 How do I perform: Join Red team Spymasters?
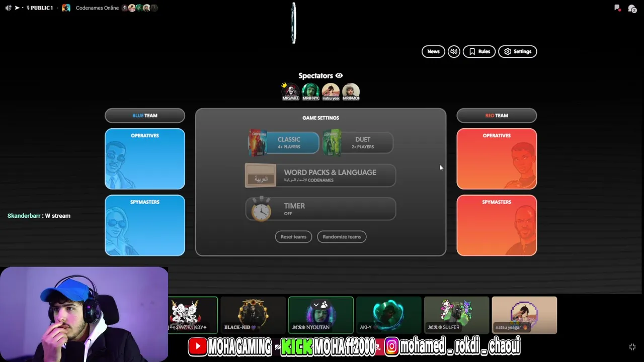pos(497,225)
